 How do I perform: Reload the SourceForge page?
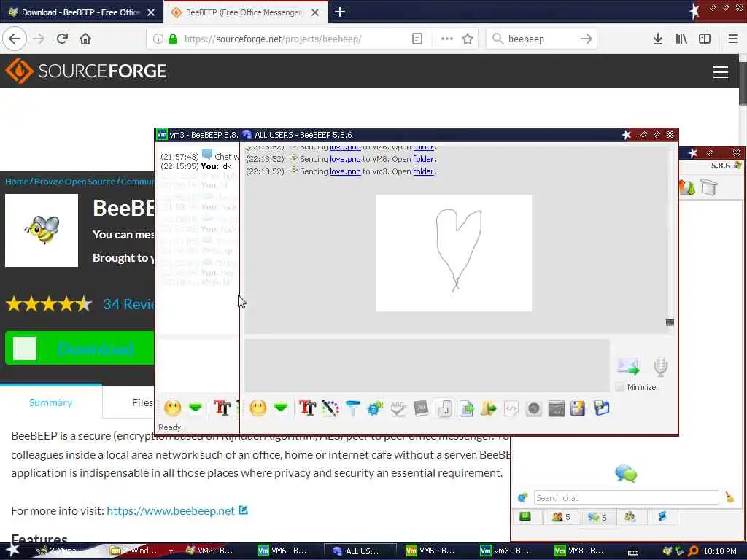tap(62, 39)
